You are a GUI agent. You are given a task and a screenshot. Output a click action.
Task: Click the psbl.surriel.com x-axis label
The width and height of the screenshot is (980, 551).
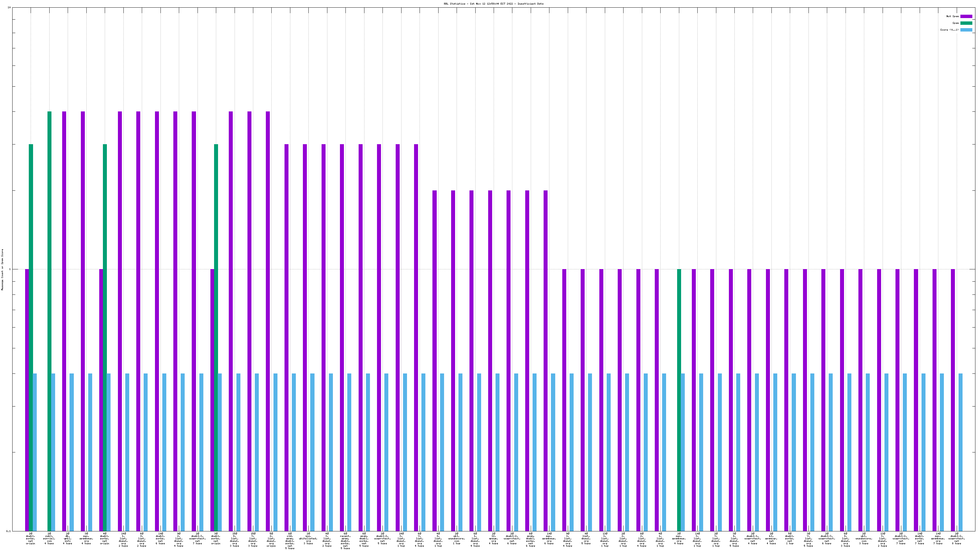49,539
